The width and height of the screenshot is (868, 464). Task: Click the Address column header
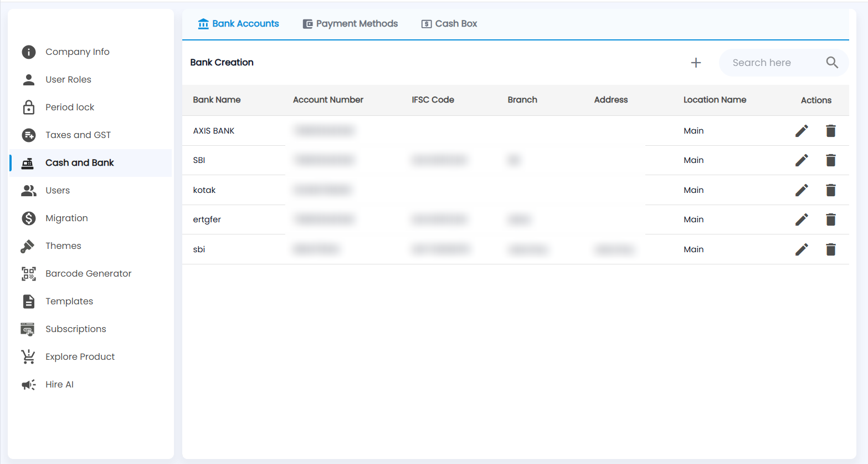pos(611,100)
